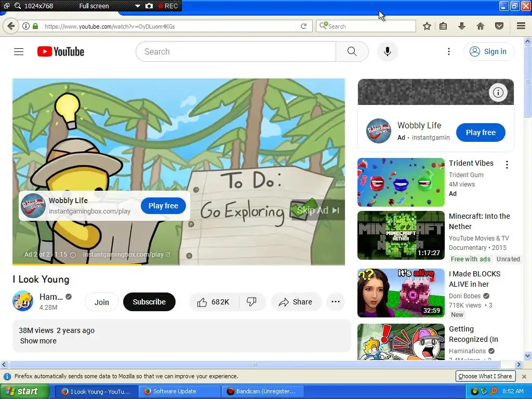
Task: Click Sign in button
Action: (x=488, y=51)
